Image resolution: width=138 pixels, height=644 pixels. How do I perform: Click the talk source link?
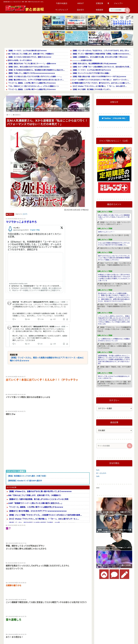[98, 476]
